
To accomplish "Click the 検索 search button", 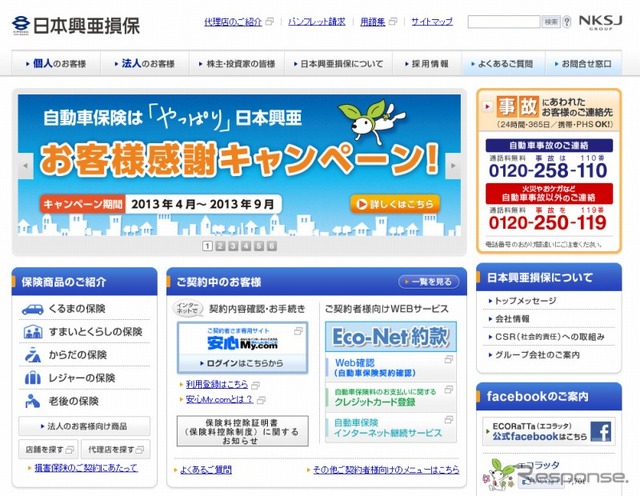I will point(551,22).
